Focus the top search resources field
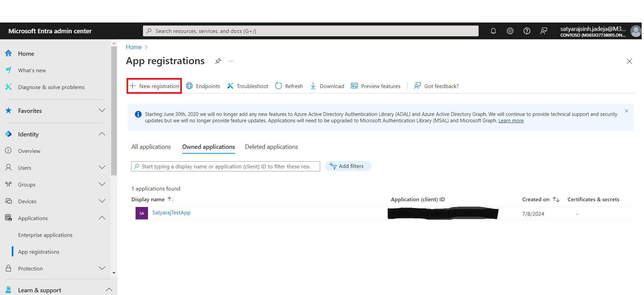 pos(311,31)
